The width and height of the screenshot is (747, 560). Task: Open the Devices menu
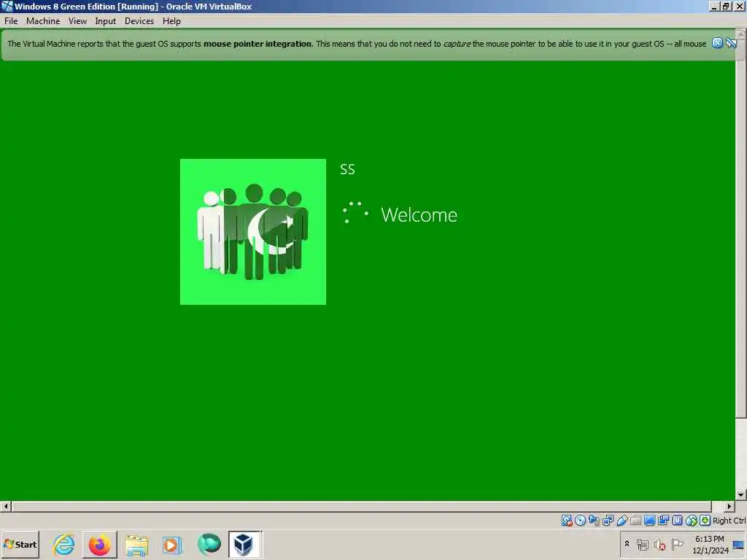(139, 21)
